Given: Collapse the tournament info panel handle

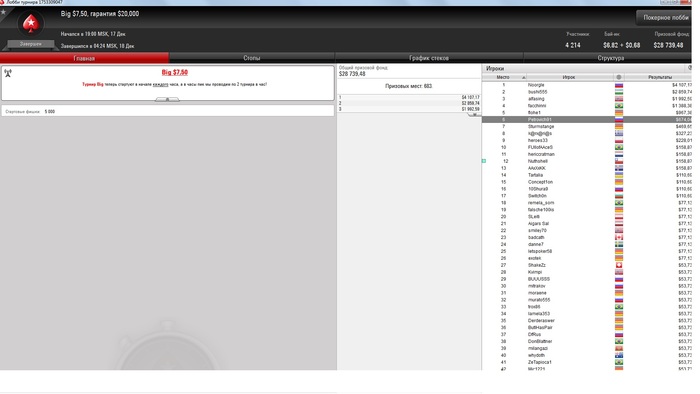Looking at the screenshot, I should click(x=167, y=100).
